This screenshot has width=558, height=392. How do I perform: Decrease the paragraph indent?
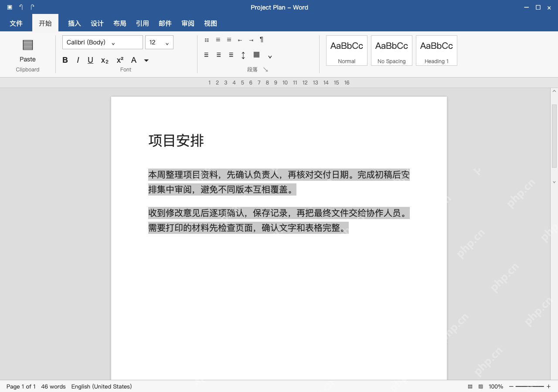click(x=240, y=40)
